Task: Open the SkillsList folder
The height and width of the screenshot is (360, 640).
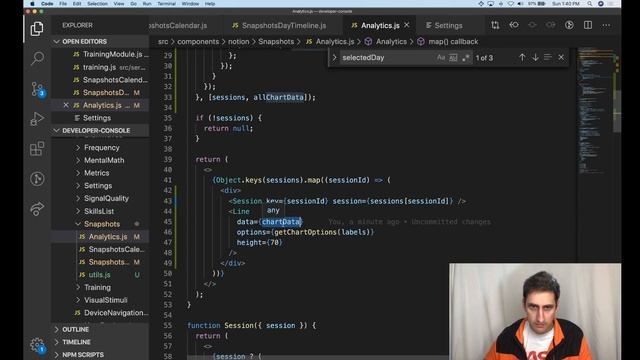Action: tap(99, 211)
